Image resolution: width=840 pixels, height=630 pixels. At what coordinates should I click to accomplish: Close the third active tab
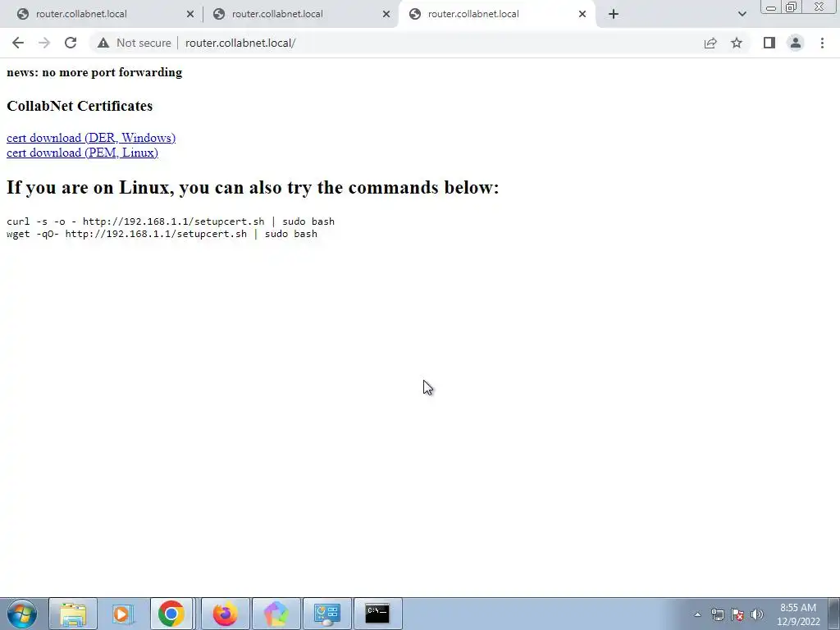coord(582,14)
